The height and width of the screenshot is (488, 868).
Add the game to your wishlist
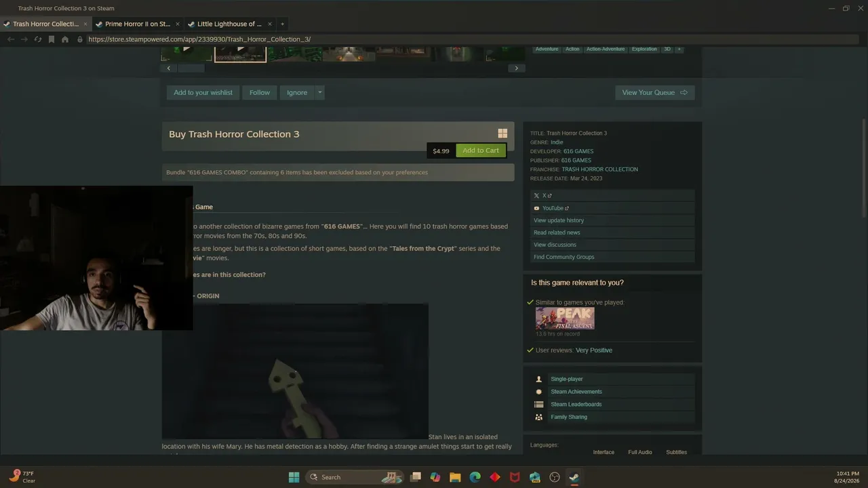click(x=203, y=93)
